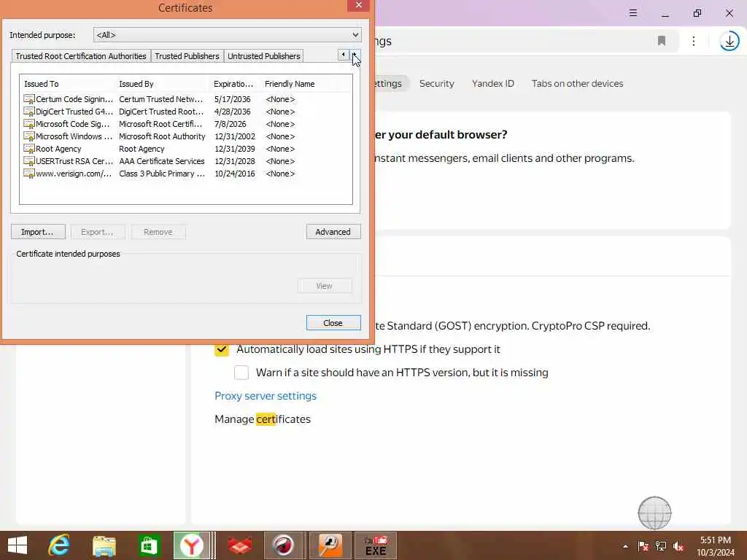Sort by Issued To column header
This screenshot has height=560, width=747.
[x=66, y=84]
